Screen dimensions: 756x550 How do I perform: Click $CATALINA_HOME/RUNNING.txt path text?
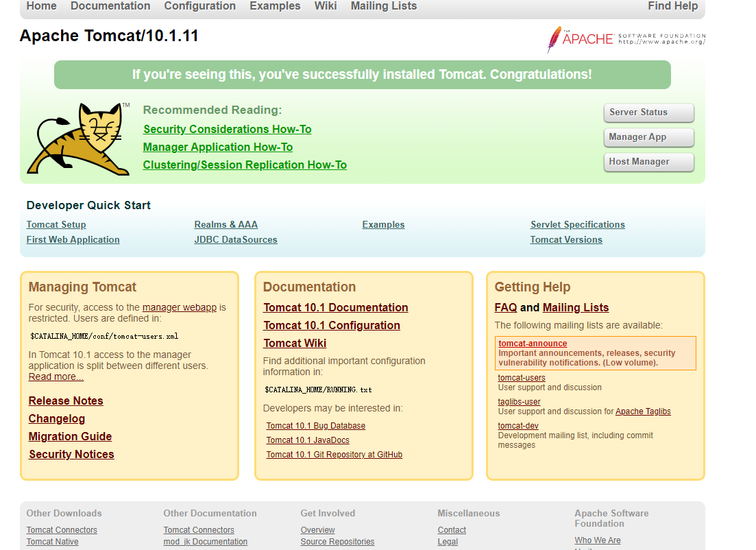click(x=318, y=390)
